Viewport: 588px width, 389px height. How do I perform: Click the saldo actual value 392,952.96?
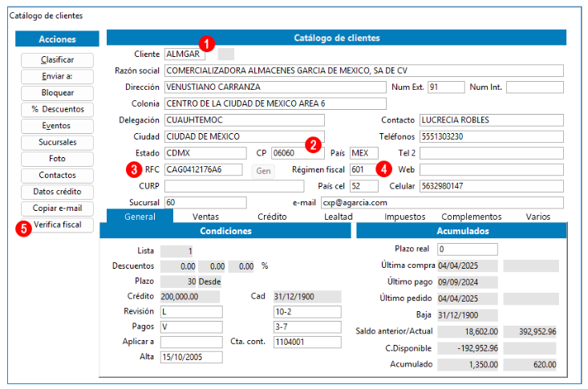531,331
